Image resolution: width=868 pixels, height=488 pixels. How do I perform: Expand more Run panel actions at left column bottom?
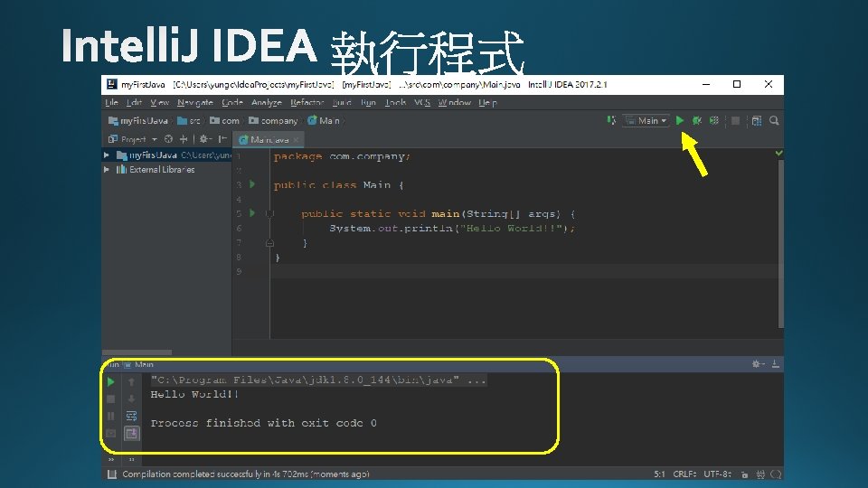[x=111, y=459]
